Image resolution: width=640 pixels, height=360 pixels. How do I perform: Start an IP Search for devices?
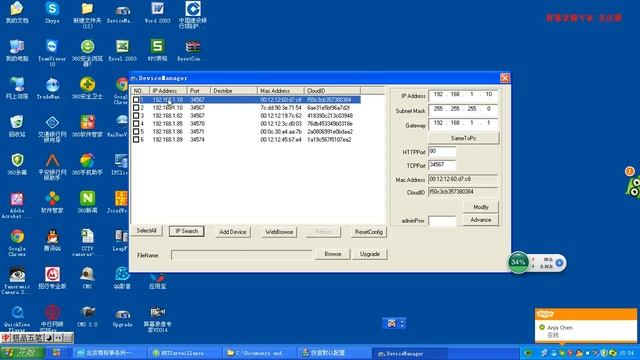(x=187, y=231)
